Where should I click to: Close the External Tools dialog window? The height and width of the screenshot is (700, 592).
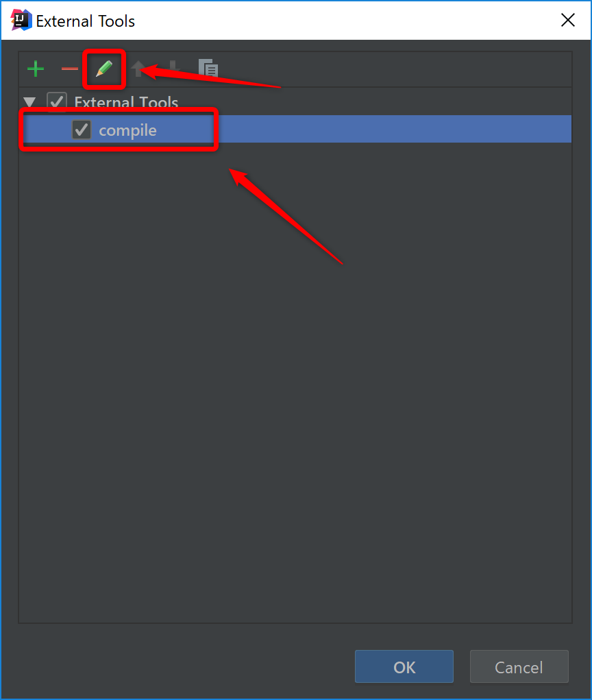(568, 20)
